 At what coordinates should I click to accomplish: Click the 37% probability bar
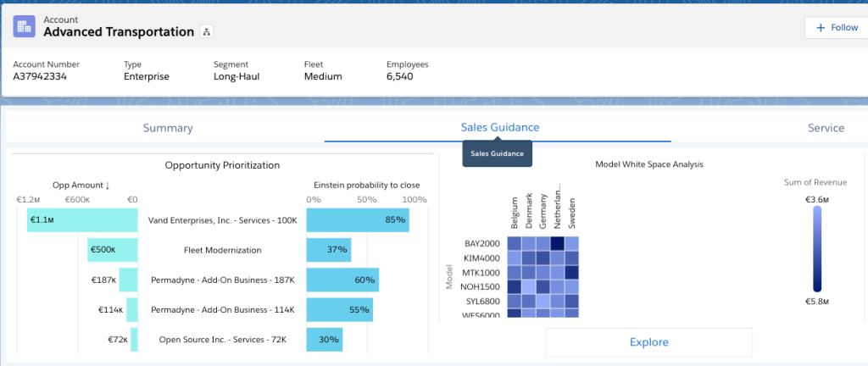pos(329,250)
